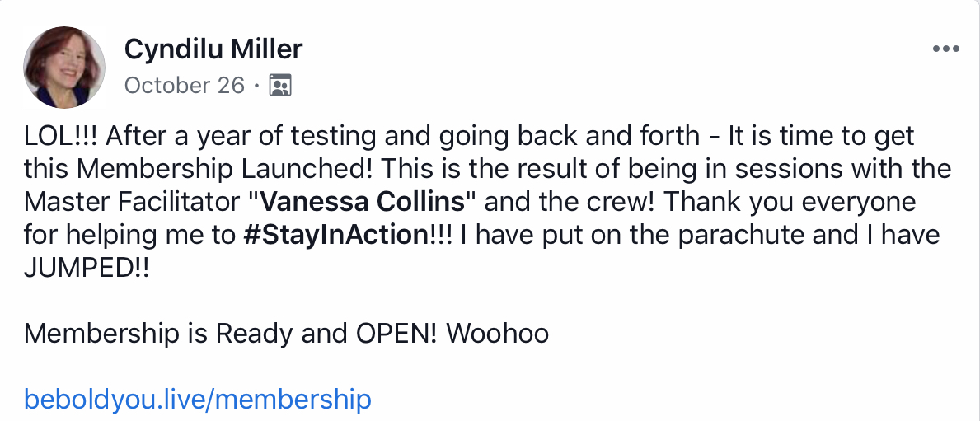Image resolution: width=980 pixels, height=421 pixels.
Task: Click the word "sessions" in the post
Action: 777,170
